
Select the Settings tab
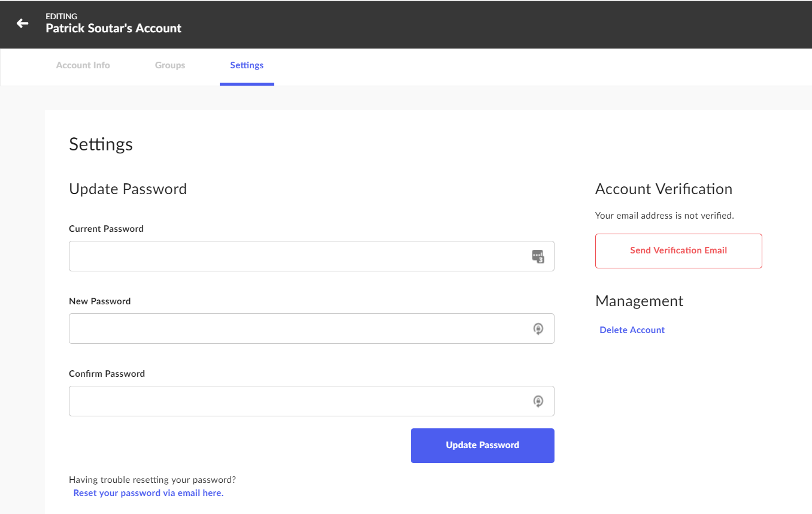247,65
